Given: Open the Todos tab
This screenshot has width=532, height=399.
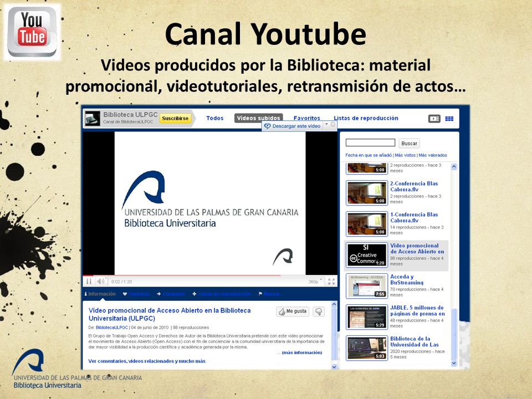Looking at the screenshot, I should click(x=215, y=118).
